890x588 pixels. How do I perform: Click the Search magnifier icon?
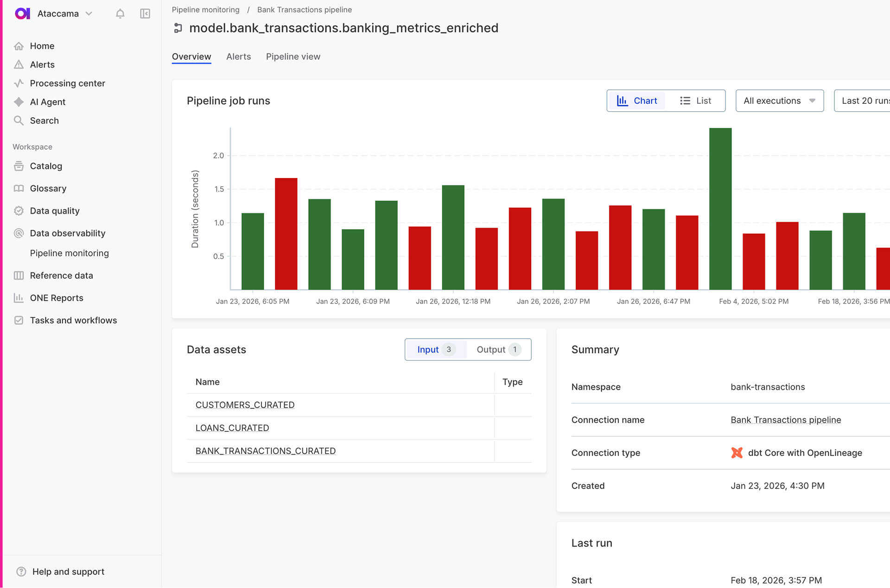click(19, 120)
